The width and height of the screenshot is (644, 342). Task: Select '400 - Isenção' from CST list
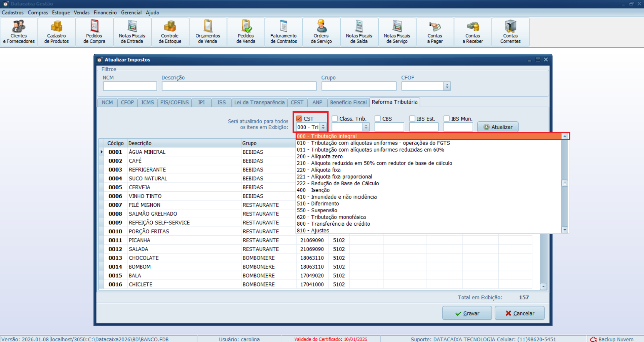[313, 190]
